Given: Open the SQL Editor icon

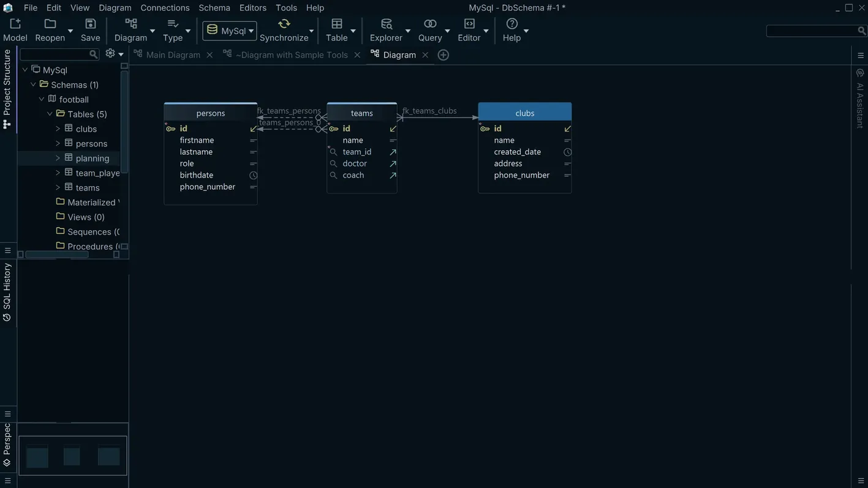Looking at the screenshot, I should pyautogui.click(x=469, y=23).
